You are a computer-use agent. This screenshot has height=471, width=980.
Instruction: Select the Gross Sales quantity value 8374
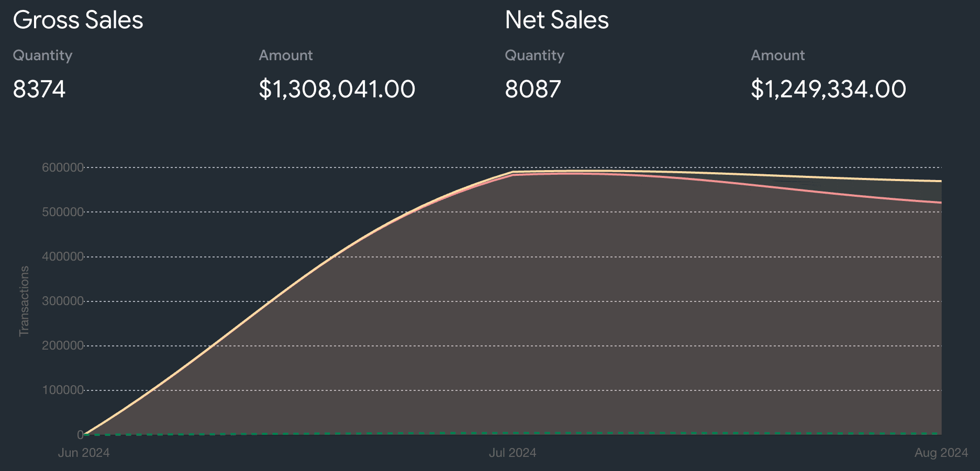pos(39,89)
